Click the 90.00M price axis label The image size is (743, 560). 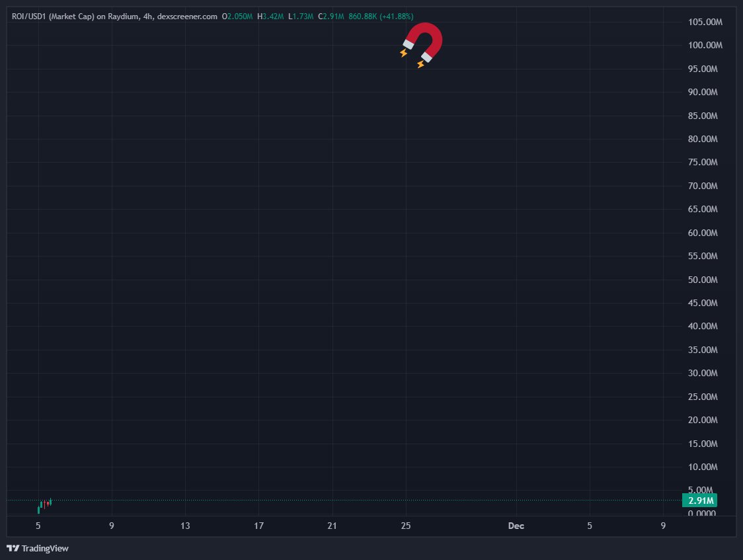pos(703,92)
